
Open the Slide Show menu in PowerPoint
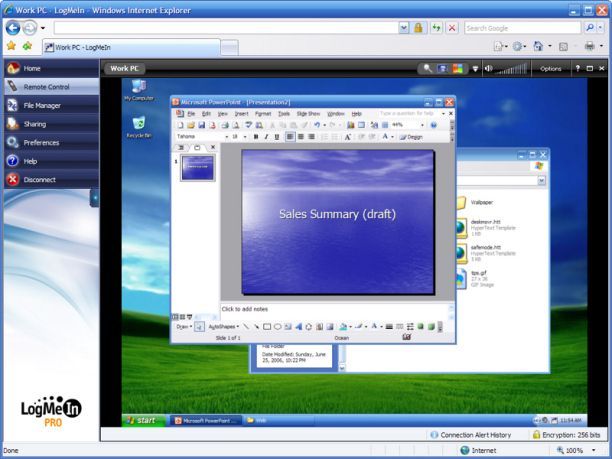[x=308, y=114]
